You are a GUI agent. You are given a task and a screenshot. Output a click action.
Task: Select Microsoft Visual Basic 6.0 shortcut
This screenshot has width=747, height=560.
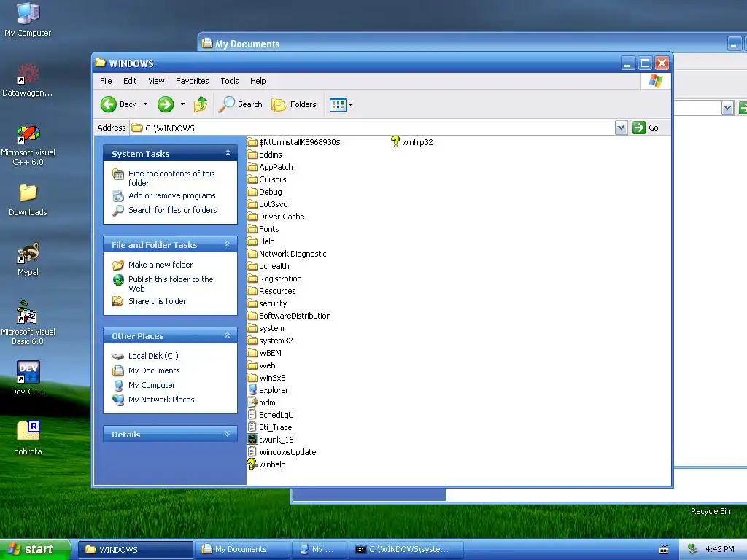point(28,323)
